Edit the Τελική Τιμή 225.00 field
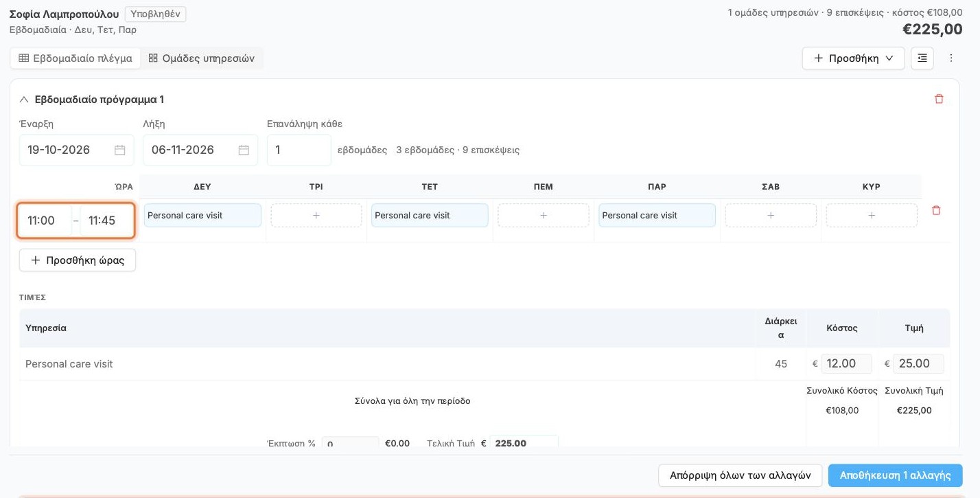The image size is (980, 498). (x=524, y=442)
